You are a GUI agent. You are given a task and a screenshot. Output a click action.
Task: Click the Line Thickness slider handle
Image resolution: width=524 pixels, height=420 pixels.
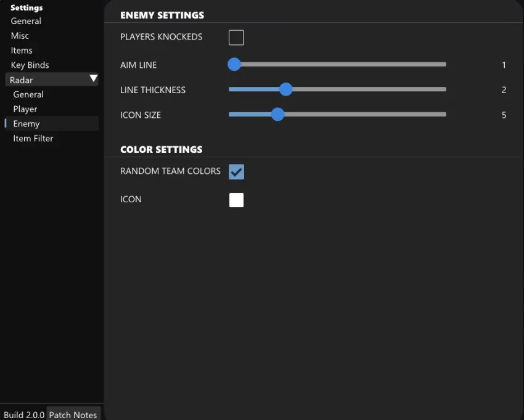pos(285,89)
